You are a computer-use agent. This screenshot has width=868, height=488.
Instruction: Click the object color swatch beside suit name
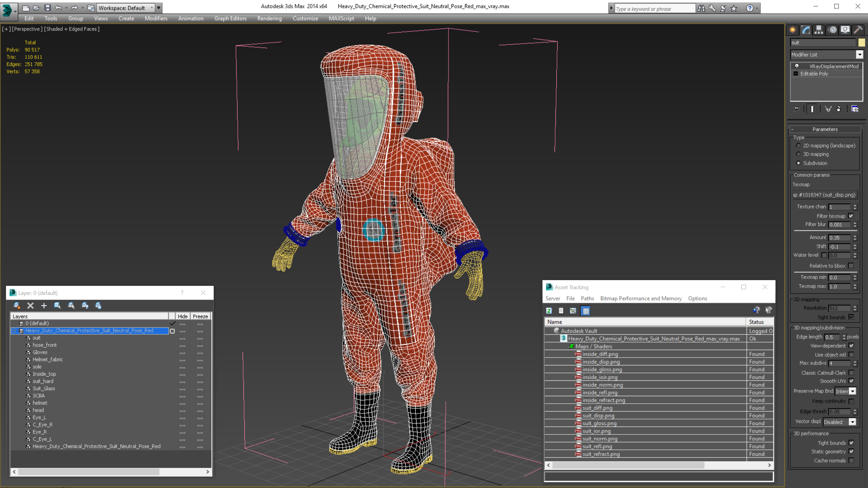point(862,42)
